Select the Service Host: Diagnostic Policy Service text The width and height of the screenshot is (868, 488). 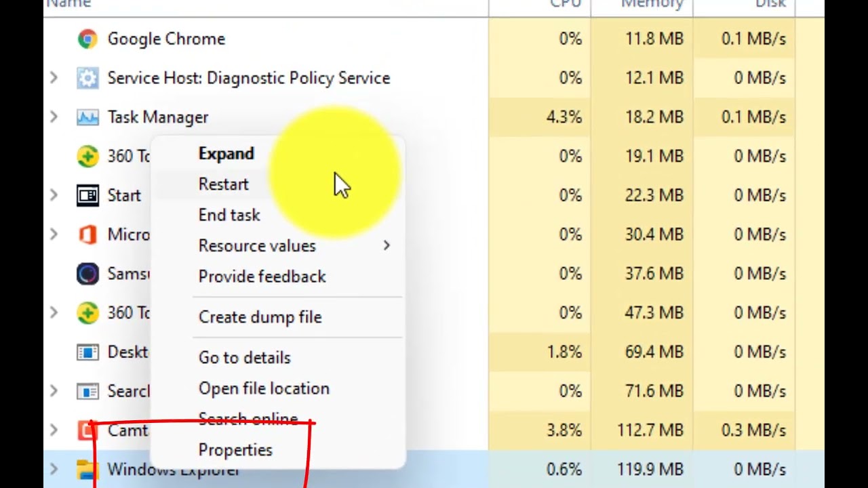pyautogui.click(x=249, y=78)
